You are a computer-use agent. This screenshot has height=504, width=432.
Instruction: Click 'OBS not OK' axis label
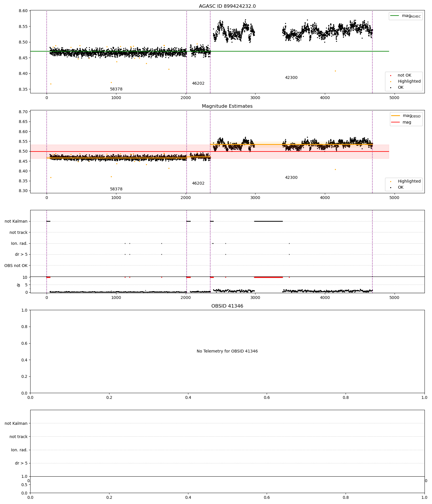point(16,266)
